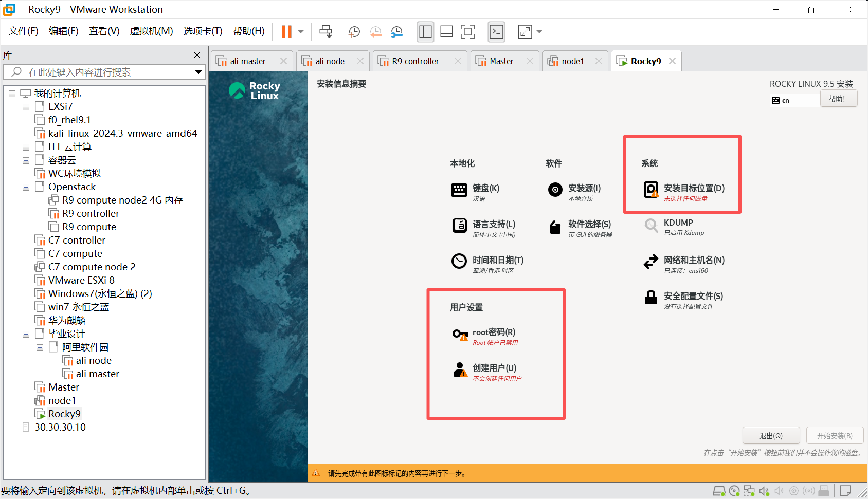868x499 pixels.
Task: Toggle the library sidebar view icon
Action: coord(426,32)
